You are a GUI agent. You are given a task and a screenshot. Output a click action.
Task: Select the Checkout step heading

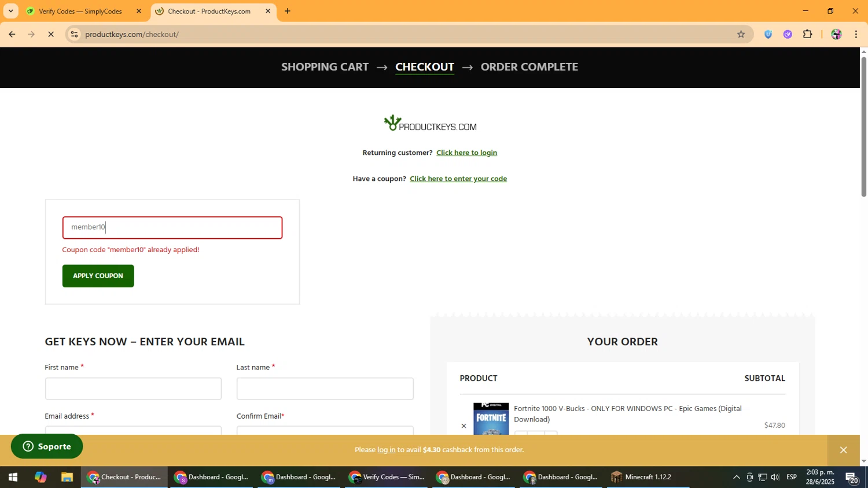[425, 67]
